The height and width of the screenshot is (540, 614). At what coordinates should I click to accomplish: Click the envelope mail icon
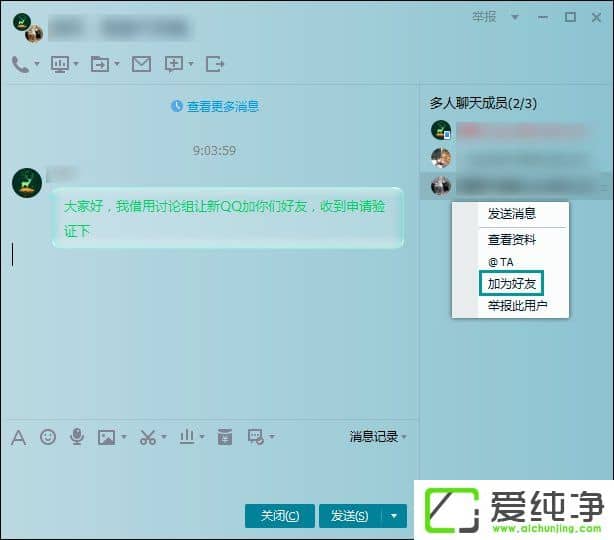click(141, 64)
